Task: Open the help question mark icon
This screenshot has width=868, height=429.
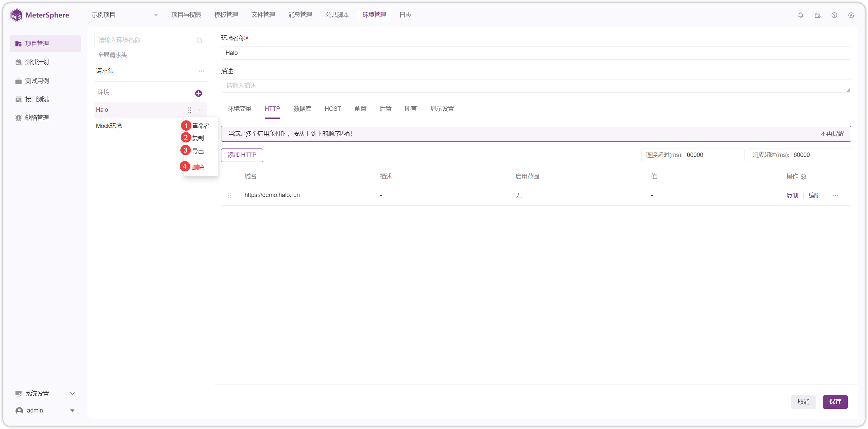Action: [834, 15]
